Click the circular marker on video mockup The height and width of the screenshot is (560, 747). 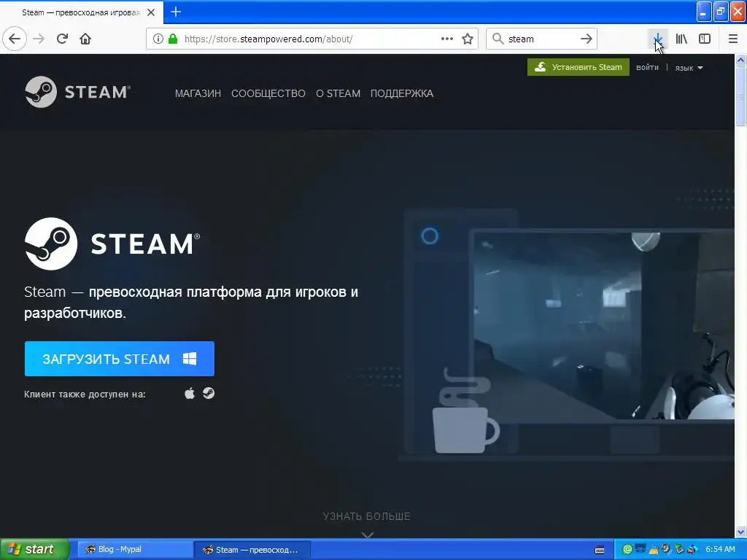point(430,236)
